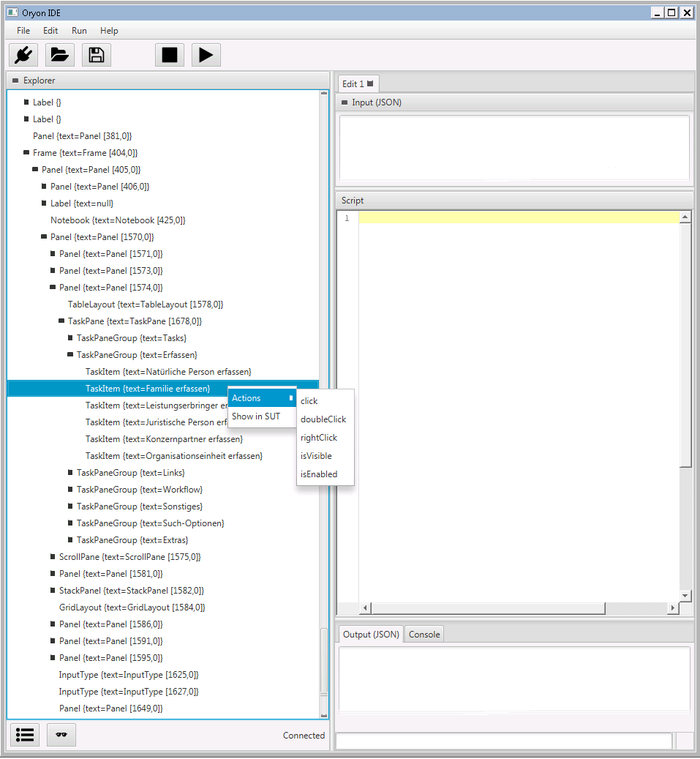Click the plug connect icon
700x759 pixels.
click(x=23, y=55)
